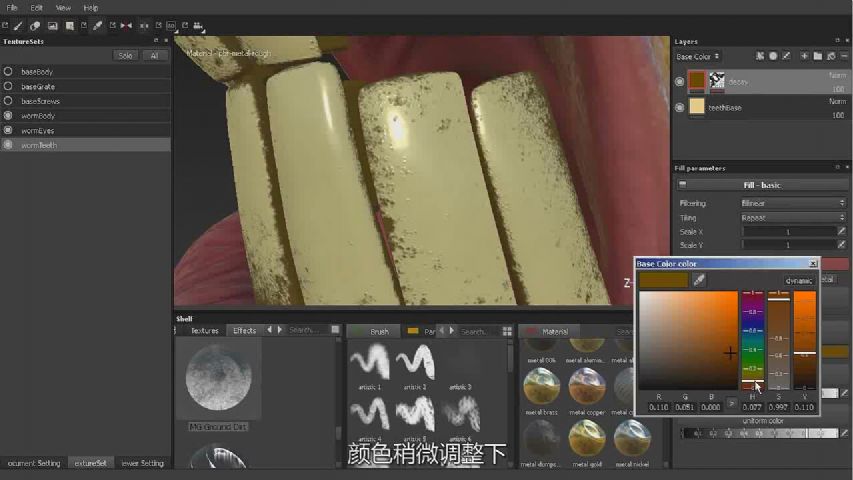
Task: Open the Filtering bilinear dropdown
Action: (x=793, y=203)
